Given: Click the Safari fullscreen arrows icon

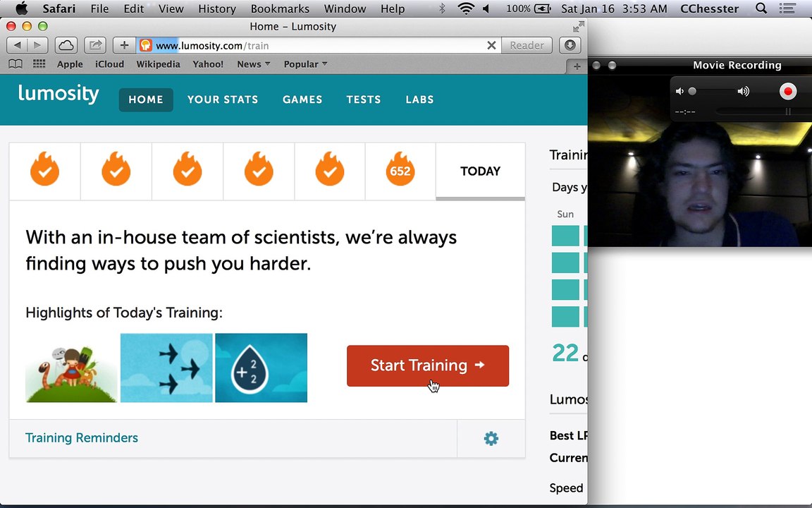Looking at the screenshot, I should click(579, 26).
